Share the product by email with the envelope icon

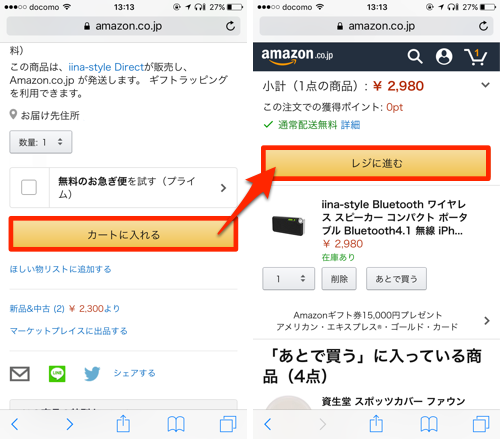point(20,374)
